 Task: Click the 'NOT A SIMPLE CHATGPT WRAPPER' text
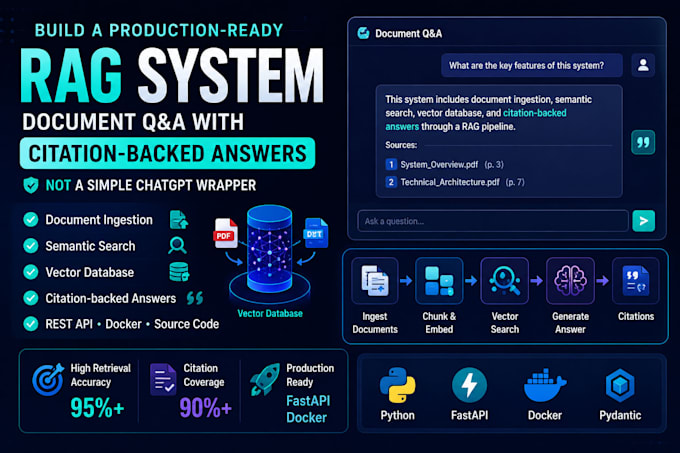[x=151, y=186]
